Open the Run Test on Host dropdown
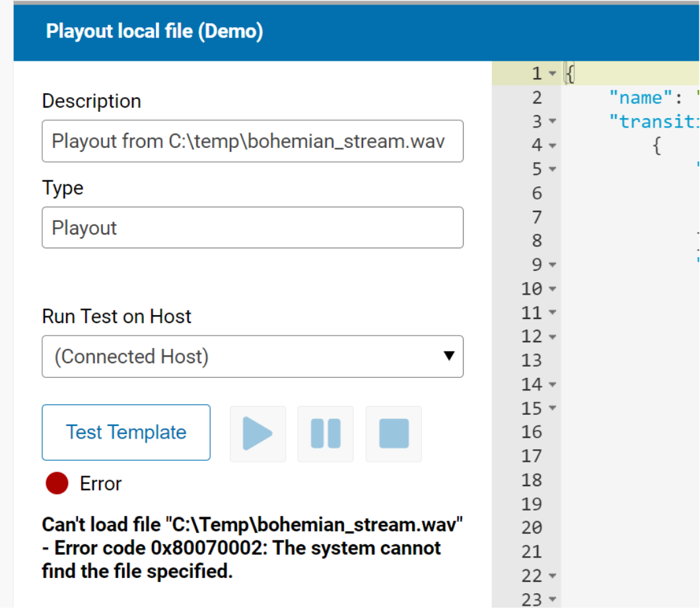Viewport: 700px width, 609px height. (x=252, y=357)
